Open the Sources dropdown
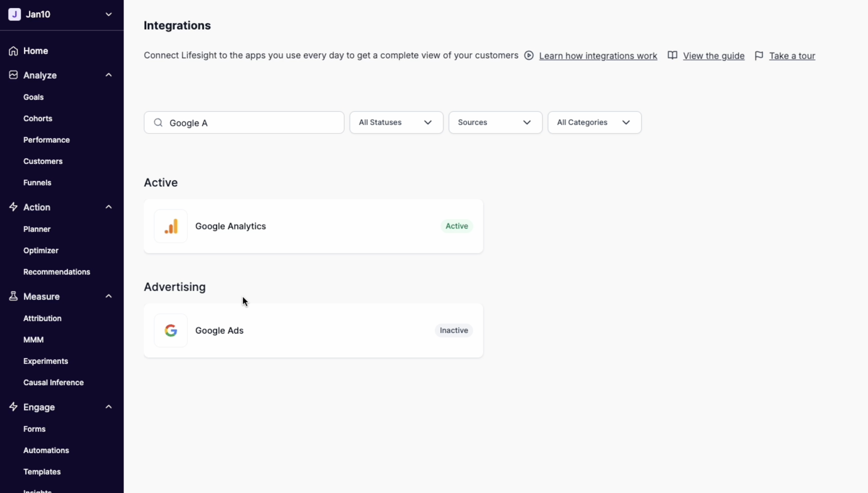Screen dimensions: 868x493 [x=495, y=123]
